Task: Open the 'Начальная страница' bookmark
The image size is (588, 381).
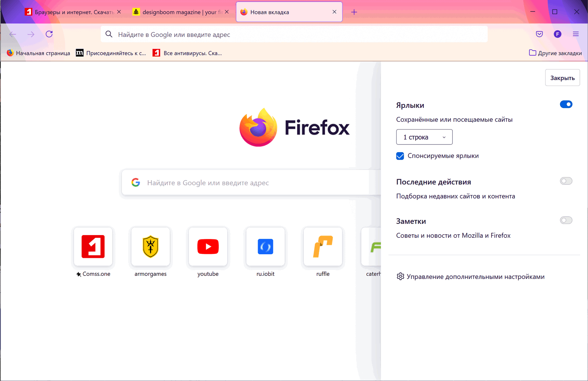Action: click(x=38, y=53)
